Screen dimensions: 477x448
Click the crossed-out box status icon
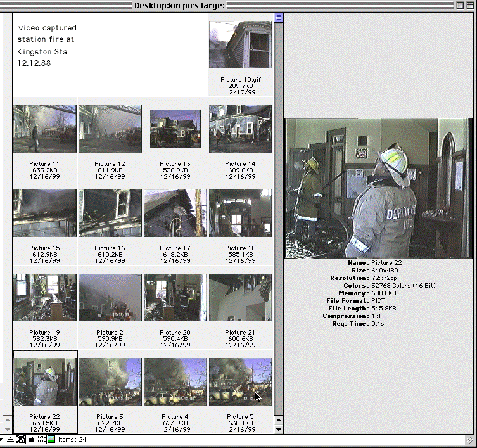point(21,439)
